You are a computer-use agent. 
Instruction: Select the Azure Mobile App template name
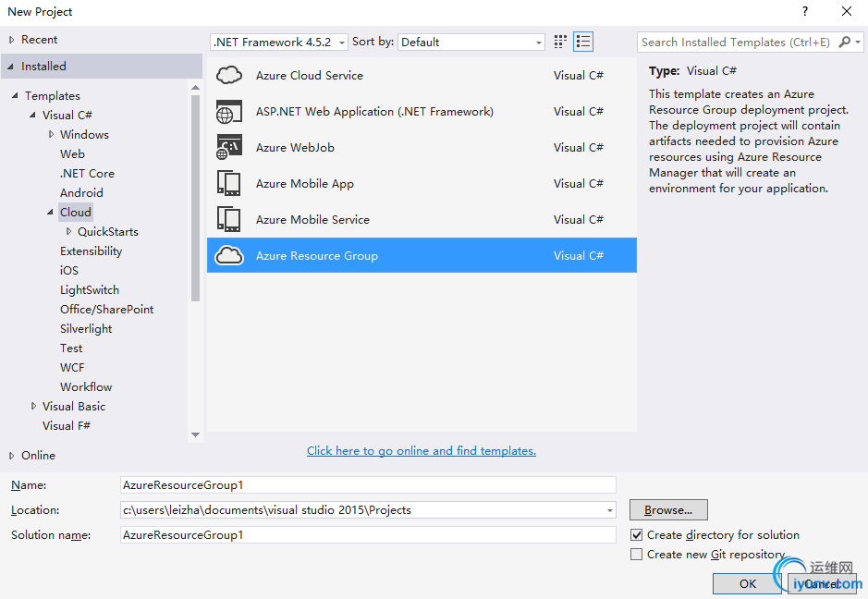pos(304,183)
